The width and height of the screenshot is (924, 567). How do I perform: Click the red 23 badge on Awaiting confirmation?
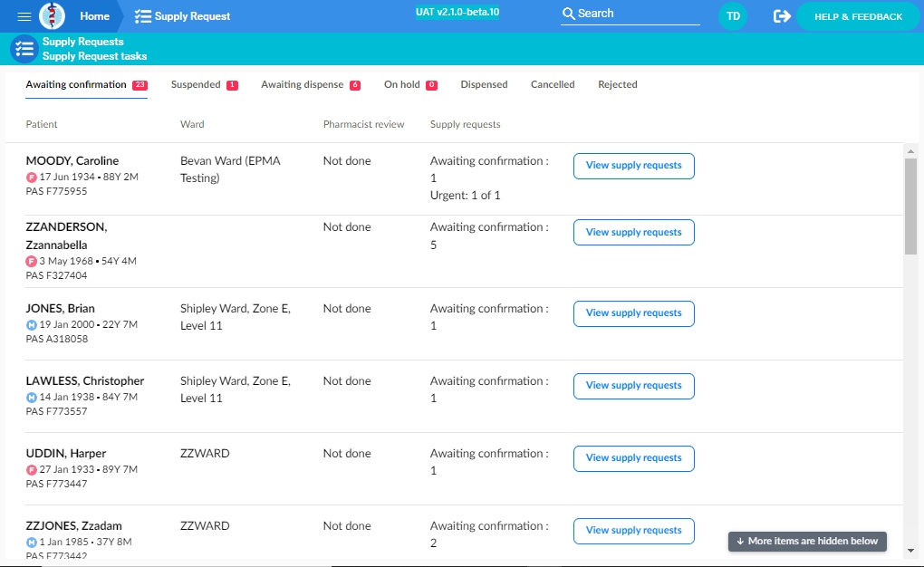[x=140, y=85]
